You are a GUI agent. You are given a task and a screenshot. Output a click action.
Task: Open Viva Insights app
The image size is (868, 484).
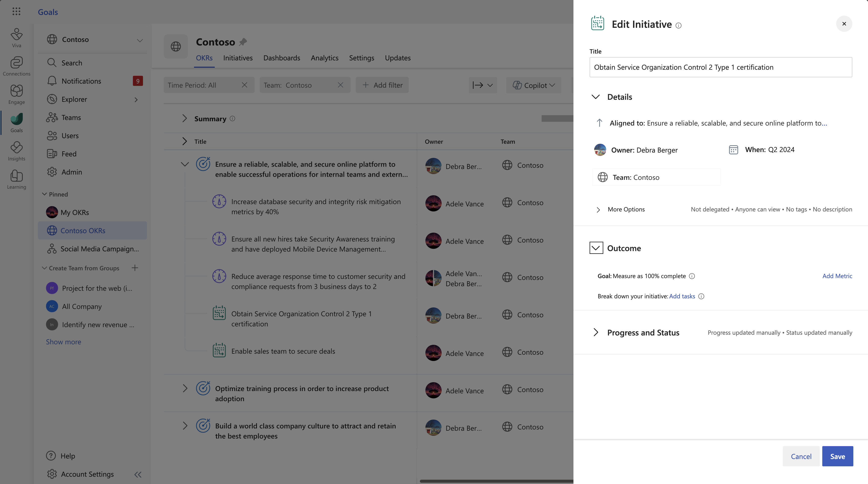point(16,151)
